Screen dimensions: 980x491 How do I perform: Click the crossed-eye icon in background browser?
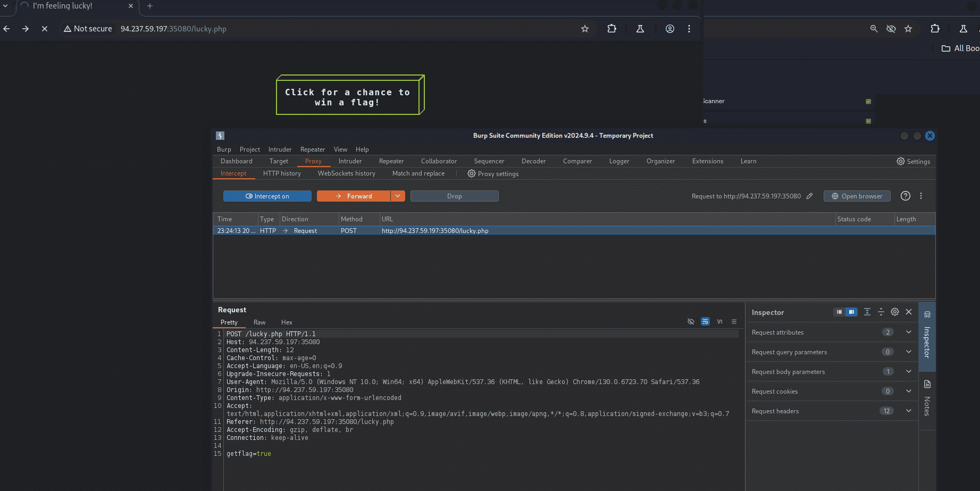point(891,29)
